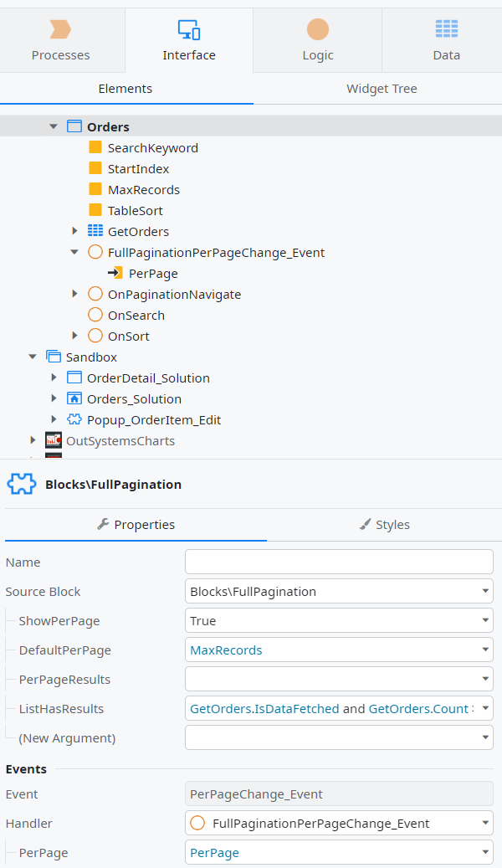Switch to the Widget Tree tab
This screenshot has height=868, width=502.
click(x=382, y=88)
